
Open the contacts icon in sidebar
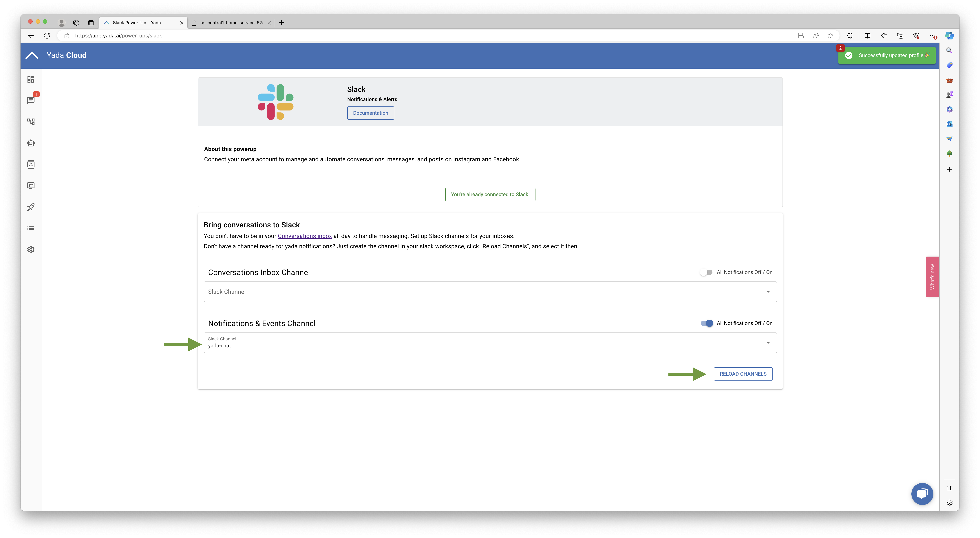[x=31, y=164]
